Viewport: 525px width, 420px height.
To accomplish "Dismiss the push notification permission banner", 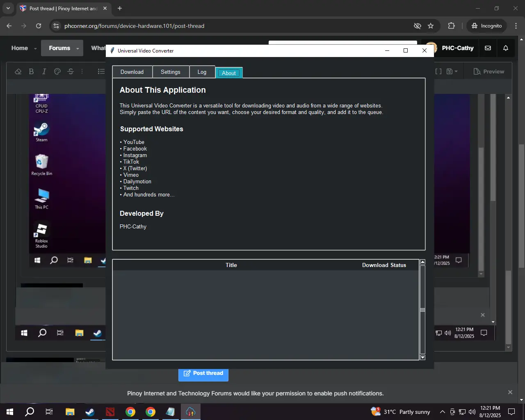I will [510, 392].
